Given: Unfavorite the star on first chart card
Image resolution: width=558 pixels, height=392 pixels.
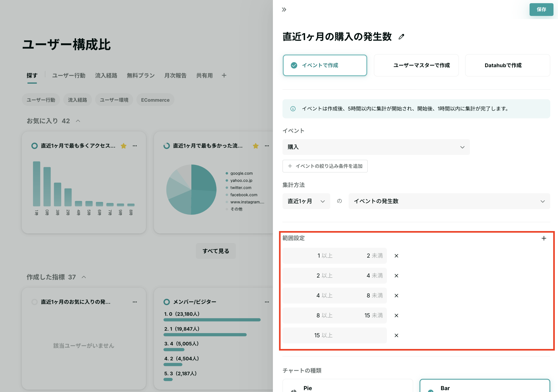Looking at the screenshot, I should point(124,146).
